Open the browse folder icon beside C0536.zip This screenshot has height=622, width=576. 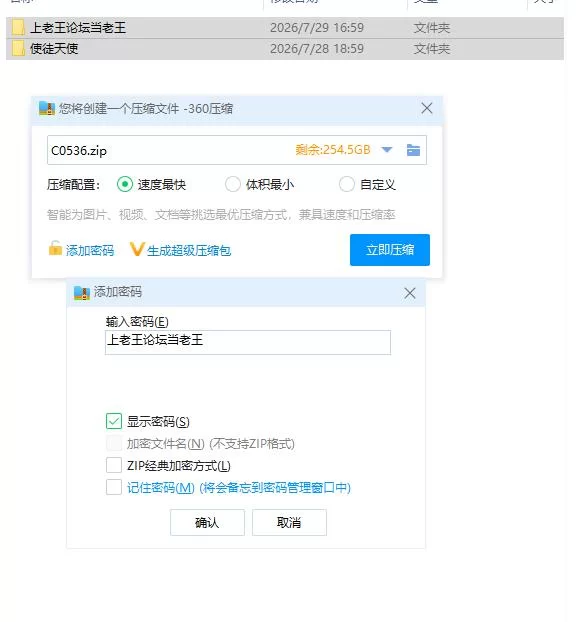[413, 150]
